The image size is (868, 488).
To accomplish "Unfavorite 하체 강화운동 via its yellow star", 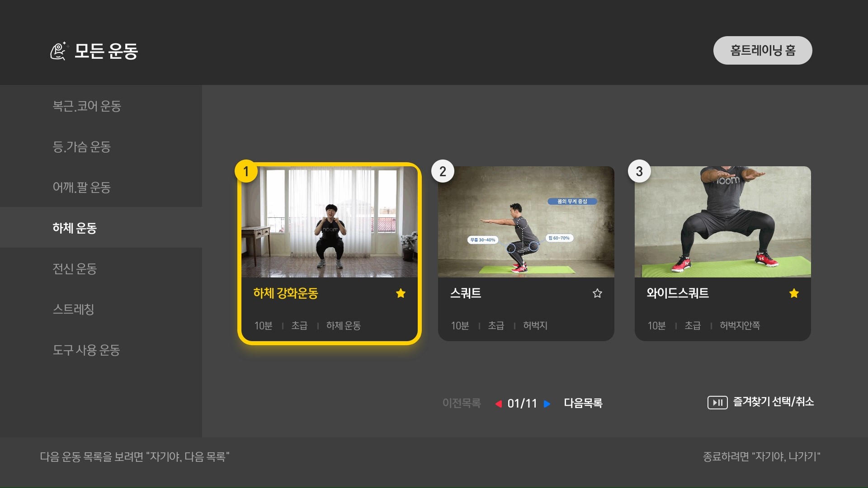I will 401,293.
